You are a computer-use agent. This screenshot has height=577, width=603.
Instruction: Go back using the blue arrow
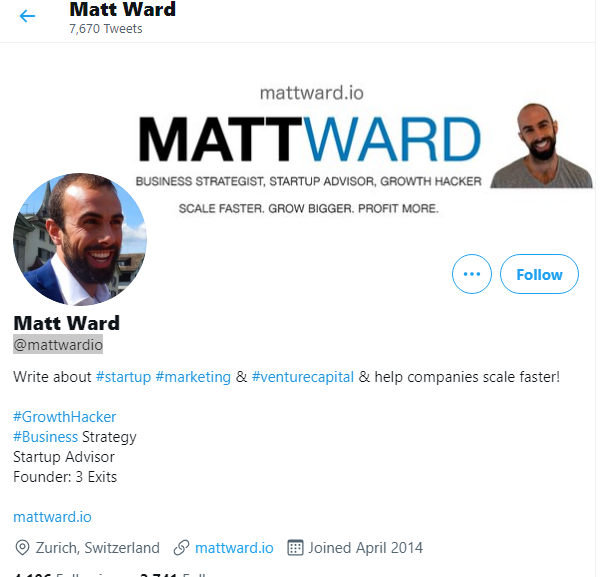click(x=27, y=16)
